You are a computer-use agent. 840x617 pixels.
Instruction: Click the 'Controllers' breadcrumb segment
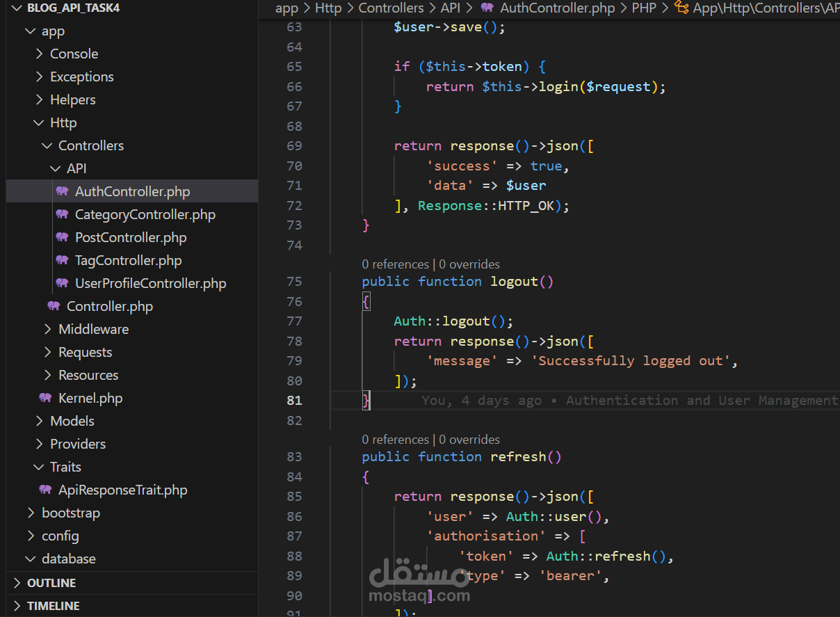click(391, 8)
